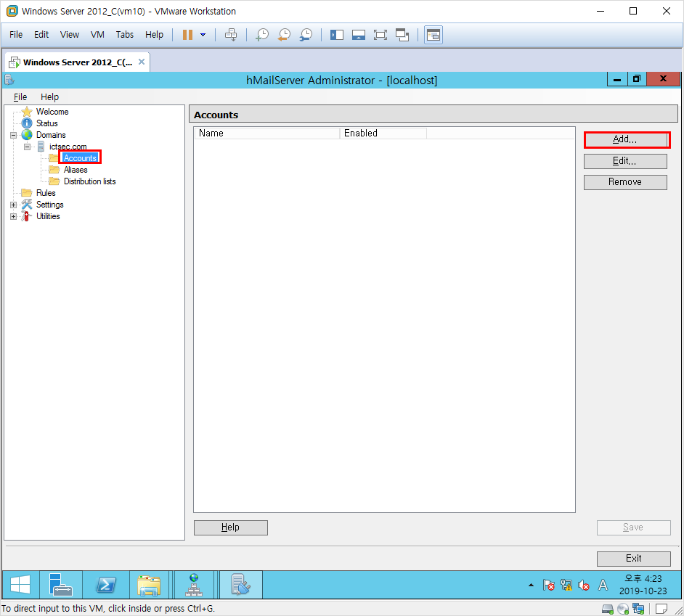This screenshot has width=684, height=616.
Task: Open the Windows Start button
Action: 20,585
